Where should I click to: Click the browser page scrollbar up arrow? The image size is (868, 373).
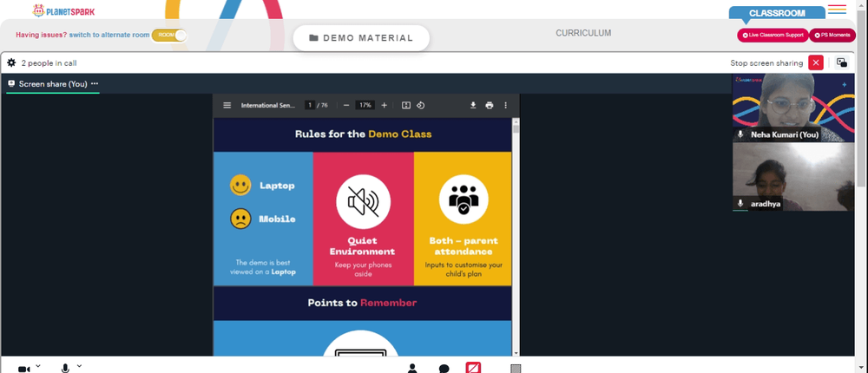[863, 3]
